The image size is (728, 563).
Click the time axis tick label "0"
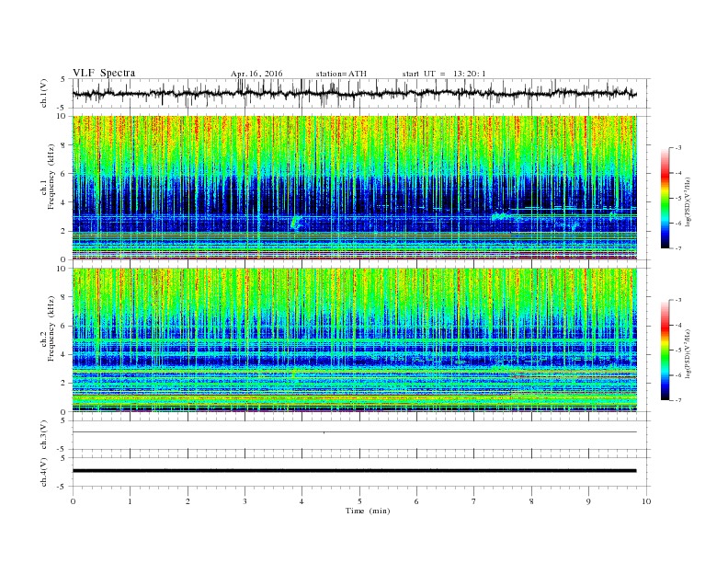tap(73, 501)
